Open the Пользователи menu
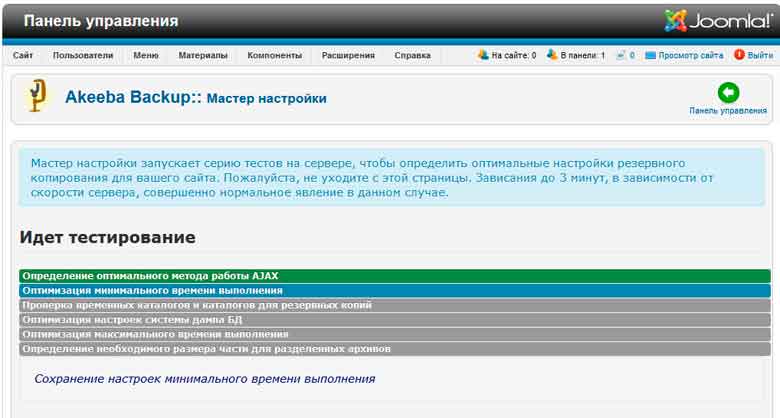Viewport: 780px width, 418px height. pos(83,55)
